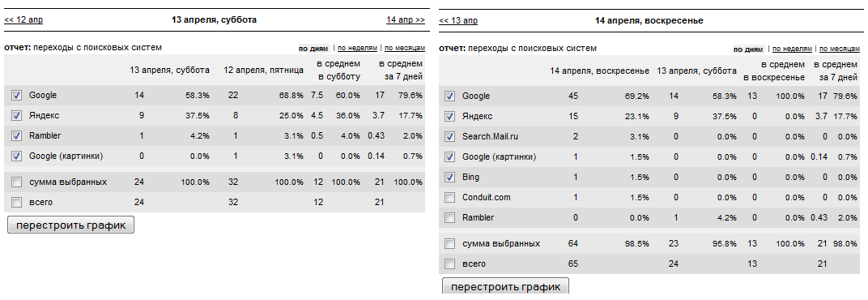The image size is (868, 300).
Task: Check Rambler checkbox in April 14 report
Action: click(450, 218)
